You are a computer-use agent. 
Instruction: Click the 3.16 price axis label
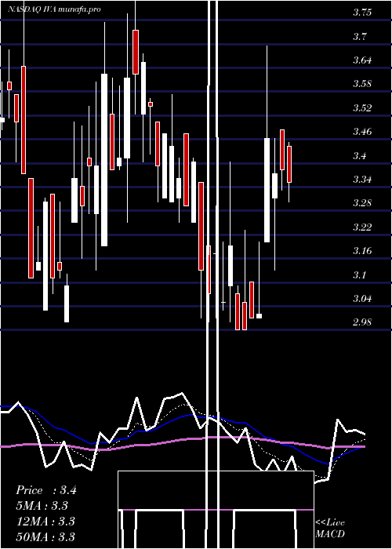coord(362,251)
